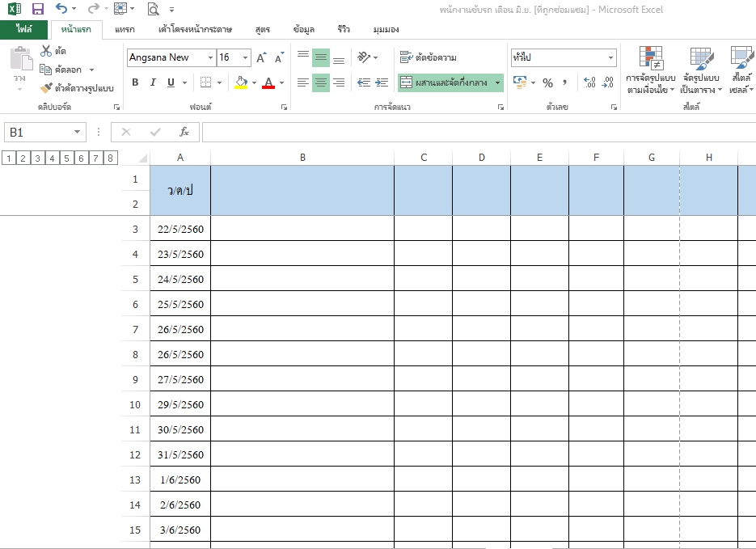This screenshot has width=756, height=549.
Task: Expand the borders dropdown arrow
Action: (219, 82)
